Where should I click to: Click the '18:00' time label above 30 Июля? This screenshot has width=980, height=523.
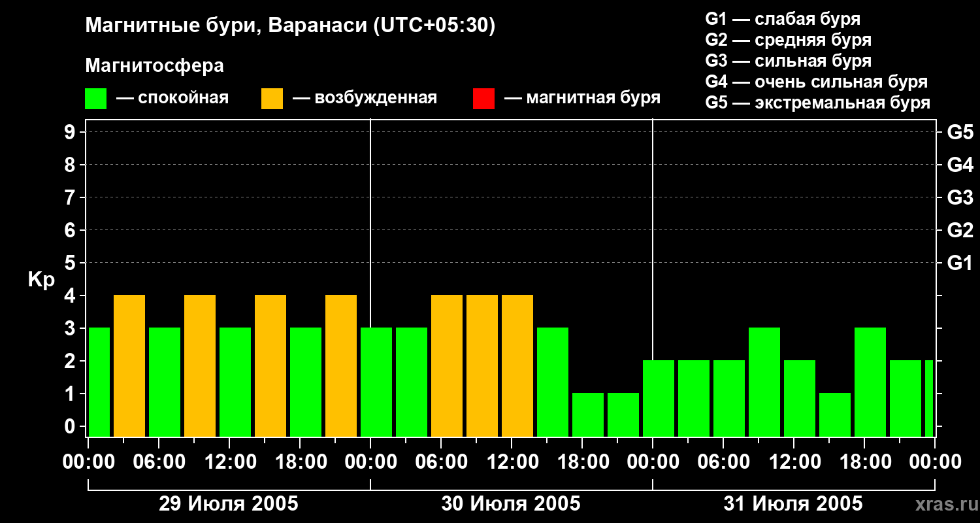[x=582, y=462]
